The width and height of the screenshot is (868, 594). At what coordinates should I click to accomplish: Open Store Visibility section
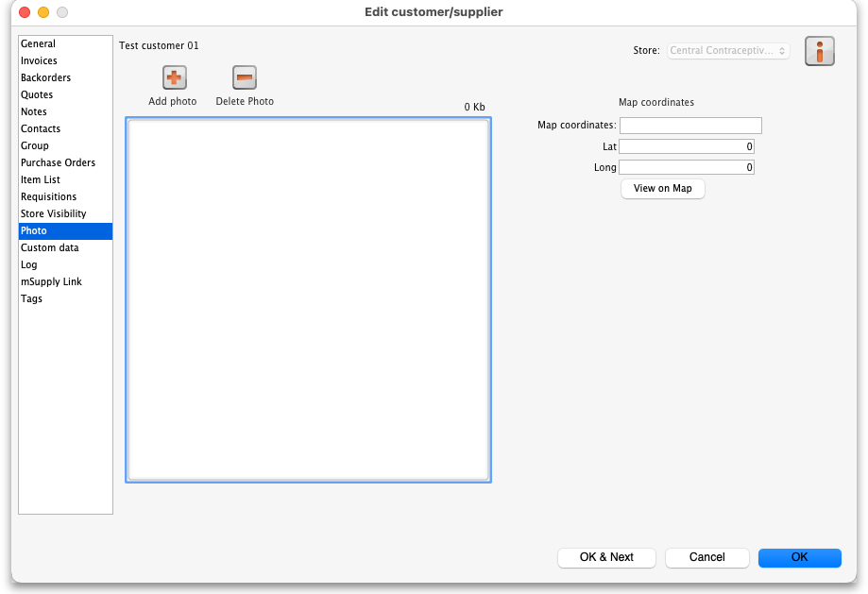(54, 213)
